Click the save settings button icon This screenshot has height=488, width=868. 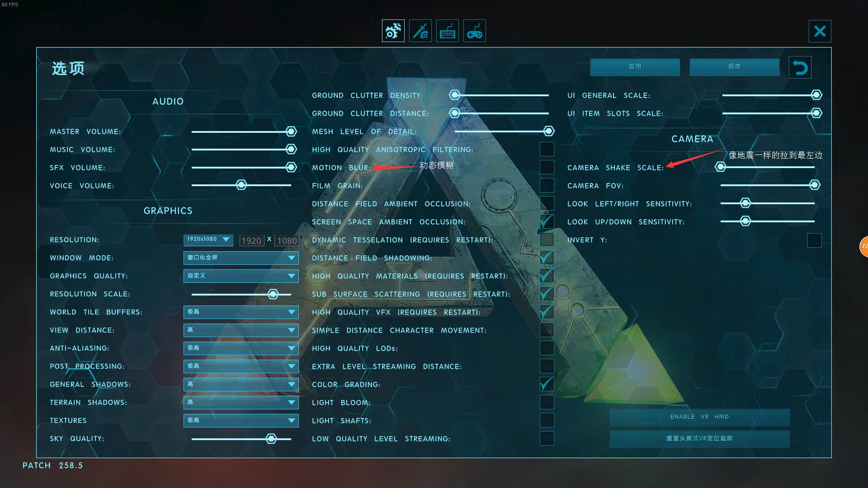[x=734, y=66]
